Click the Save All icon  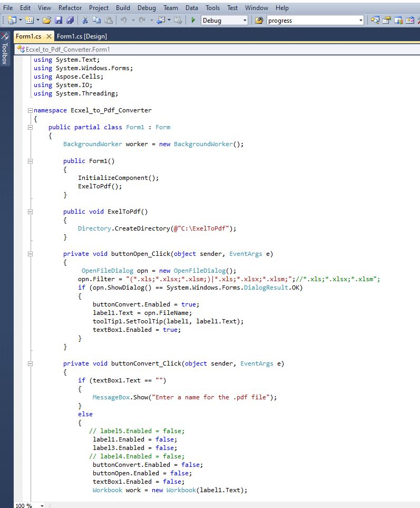[69, 21]
